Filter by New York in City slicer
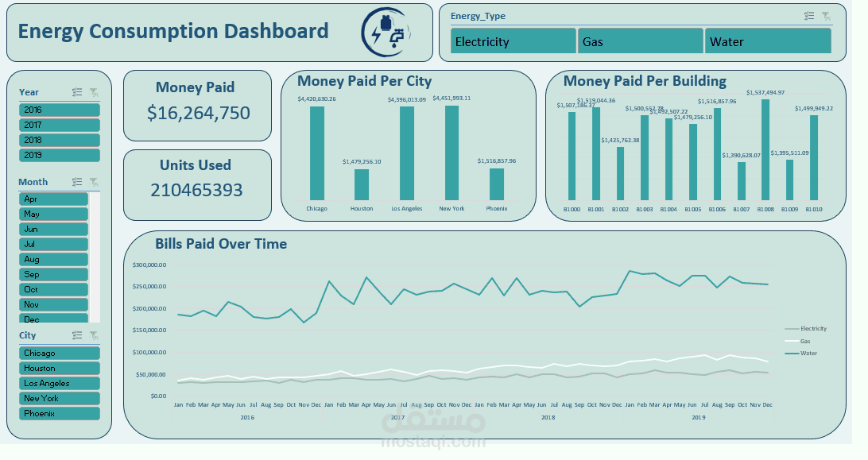This screenshot has width=868, height=460. tap(60, 398)
